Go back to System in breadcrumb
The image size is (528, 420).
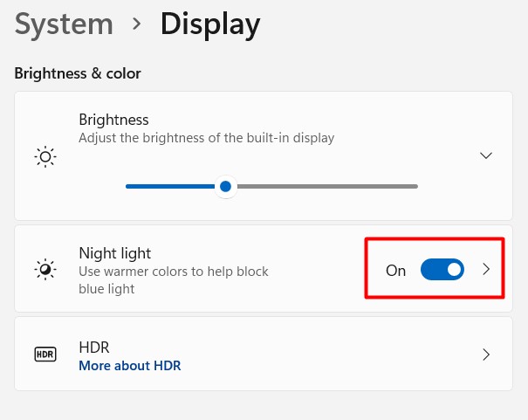pyautogui.click(x=64, y=24)
